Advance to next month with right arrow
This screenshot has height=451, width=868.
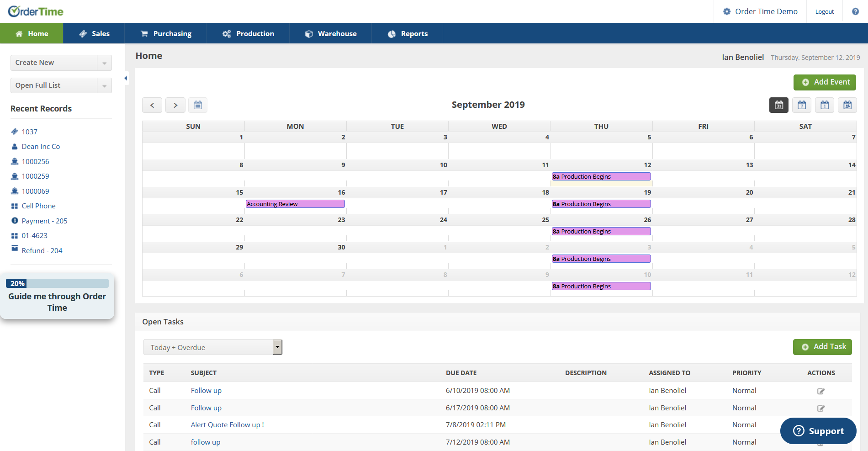175,105
